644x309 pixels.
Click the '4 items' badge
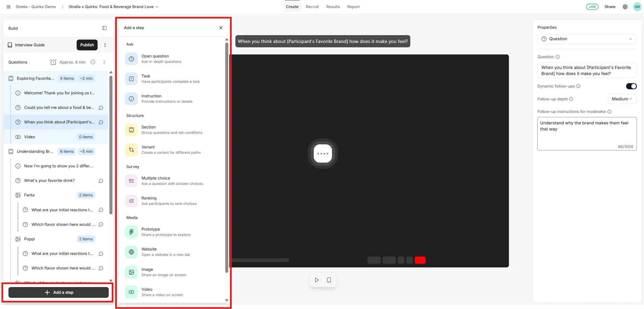tap(67, 78)
